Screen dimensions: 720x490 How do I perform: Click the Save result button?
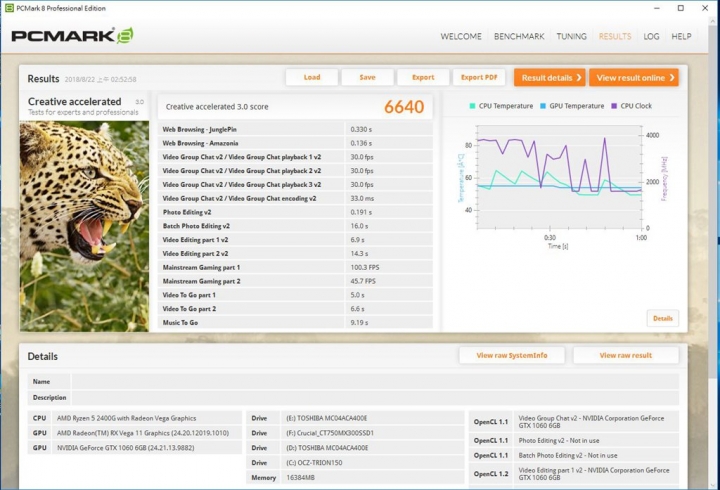(367, 77)
